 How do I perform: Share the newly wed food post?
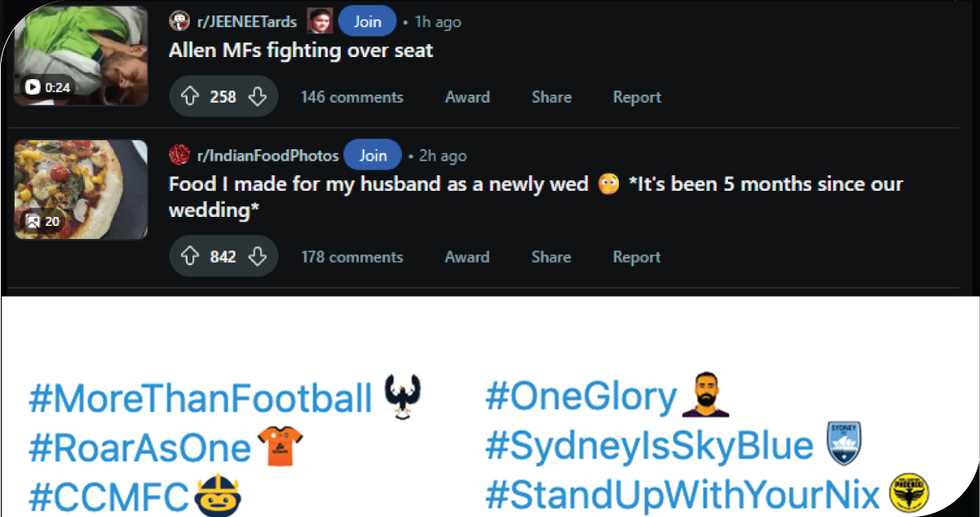pyautogui.click(x=551, y=257)
